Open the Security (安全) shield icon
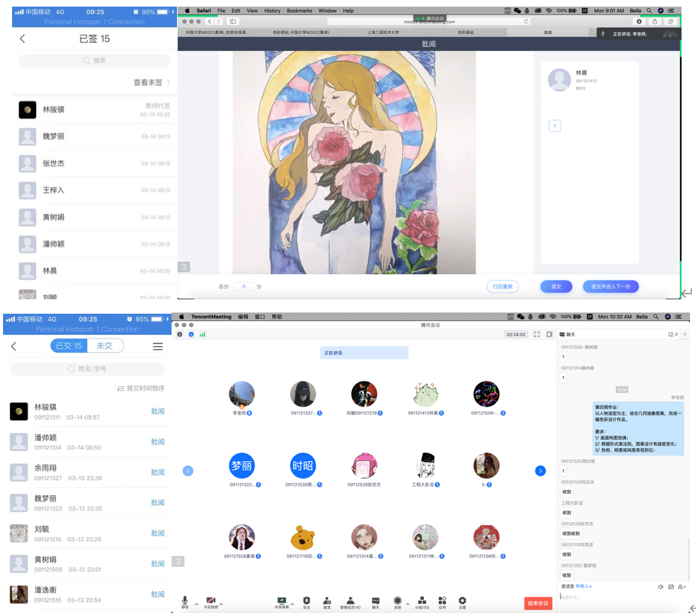696x616 pixels. pos(306,600)
